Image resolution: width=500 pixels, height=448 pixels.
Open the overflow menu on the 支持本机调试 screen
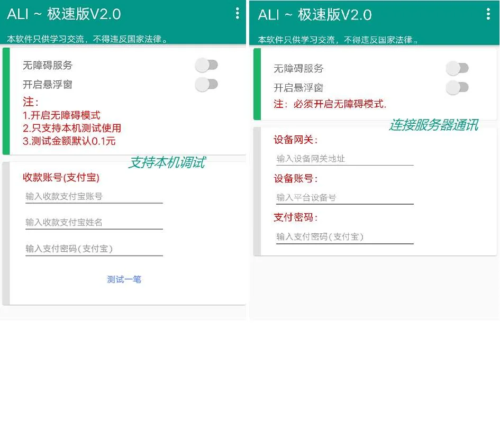(x=237, y=13)
